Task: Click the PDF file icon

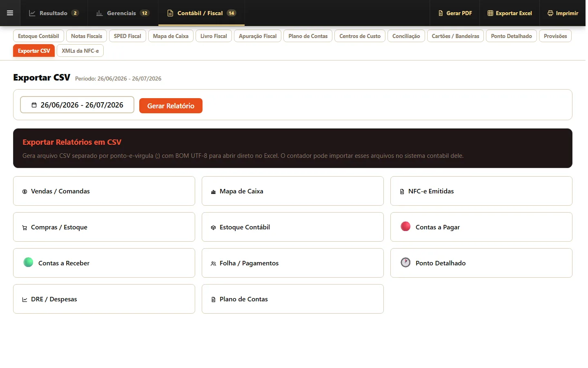Action: (x=441, y=13)
